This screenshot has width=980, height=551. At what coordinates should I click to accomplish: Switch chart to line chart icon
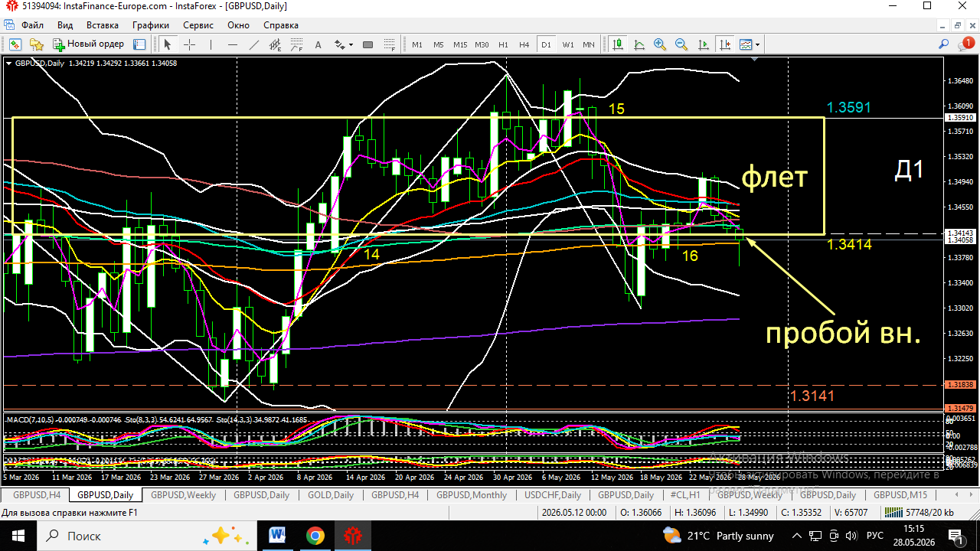(639, 44)
